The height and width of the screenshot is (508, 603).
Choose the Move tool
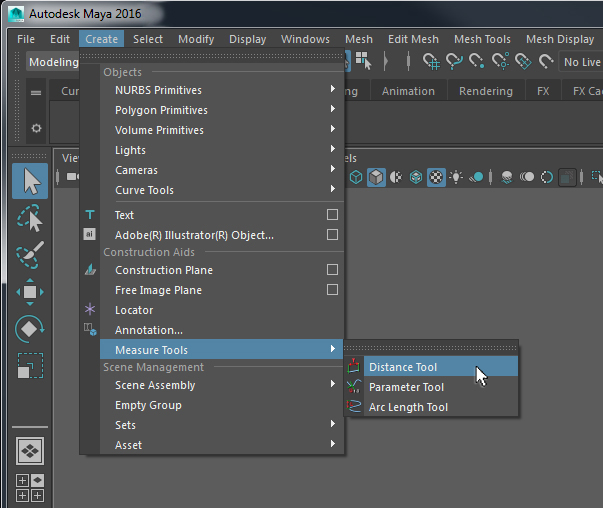[30, 292]
